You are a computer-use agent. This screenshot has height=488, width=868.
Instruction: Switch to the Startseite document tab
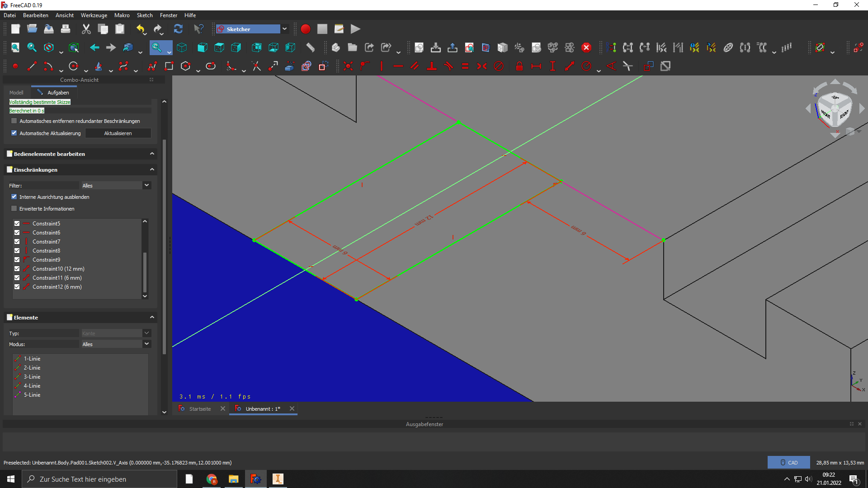pos(200,409)
